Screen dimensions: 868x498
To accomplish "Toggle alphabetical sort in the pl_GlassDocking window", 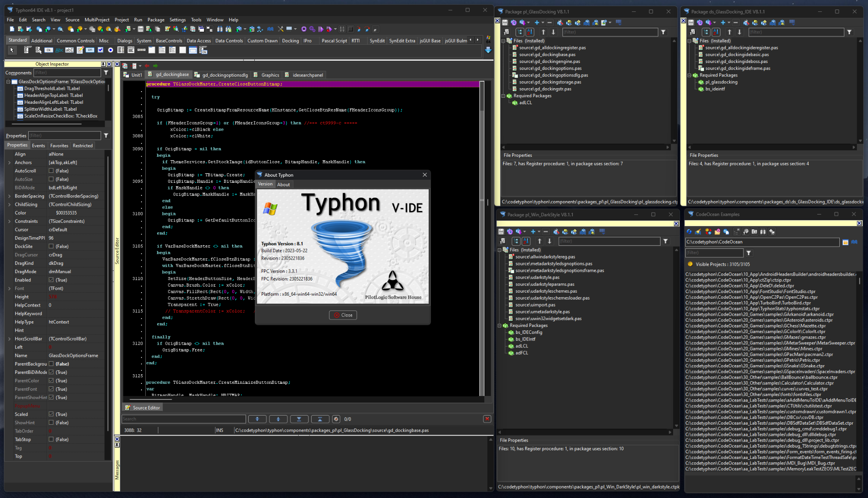I will point(530,32).
